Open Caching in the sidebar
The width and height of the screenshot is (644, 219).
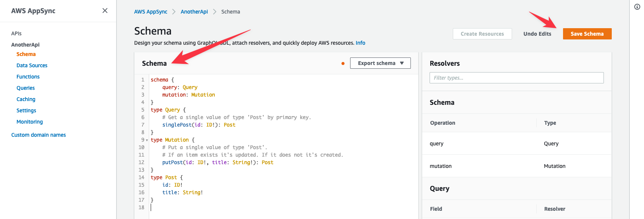coord(26,99)
